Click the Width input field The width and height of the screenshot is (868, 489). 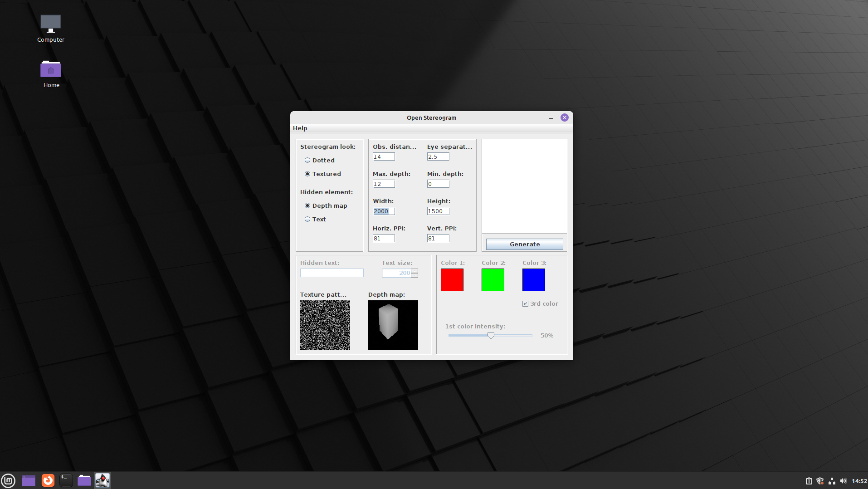(x=384, y=211)
